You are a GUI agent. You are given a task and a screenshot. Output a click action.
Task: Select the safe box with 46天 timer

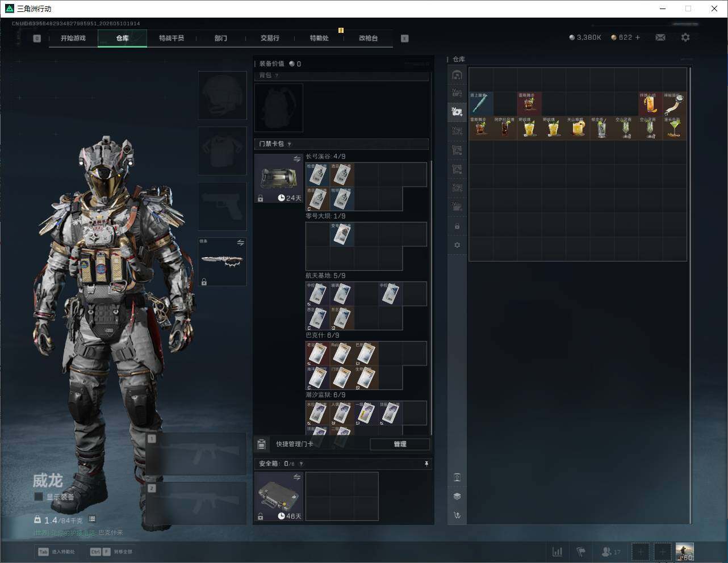pos(279,496)
